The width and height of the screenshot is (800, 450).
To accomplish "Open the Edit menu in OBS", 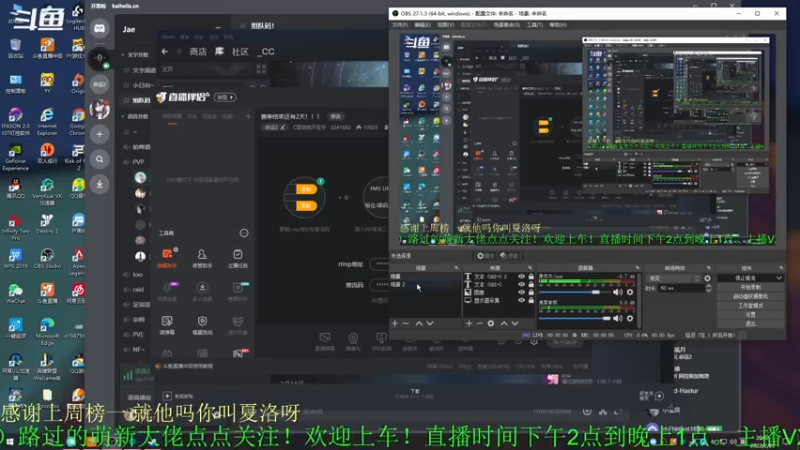I will point(422,24).
